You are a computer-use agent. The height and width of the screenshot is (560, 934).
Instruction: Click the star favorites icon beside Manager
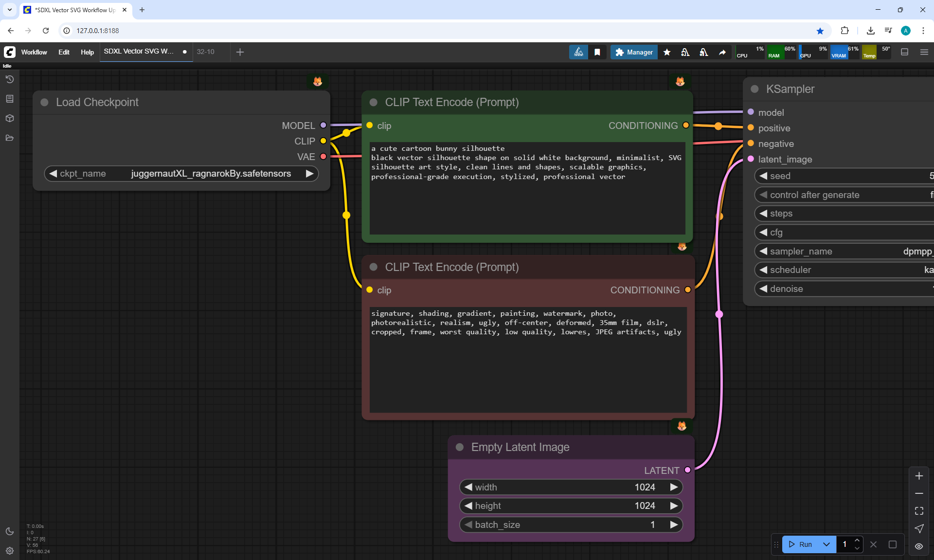[667, 52]
